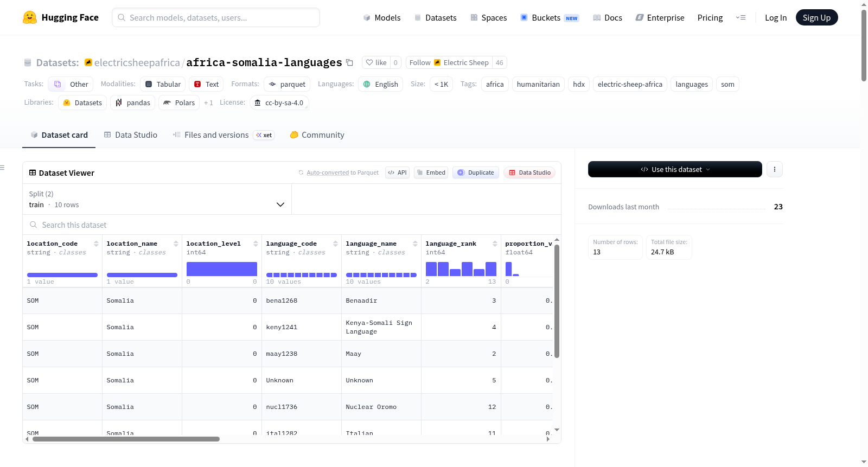This screenshot has width=868, height=467.
Task: Follow the Electric Sheep organization
Action: 449,62
